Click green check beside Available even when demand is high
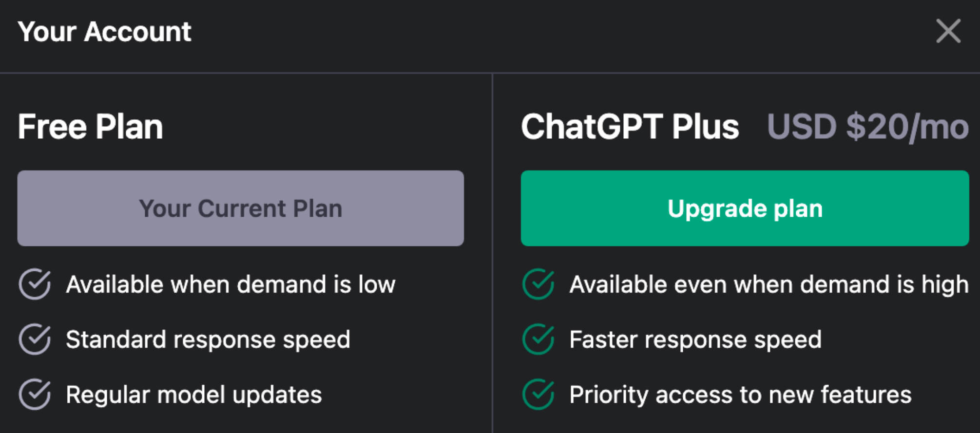 pyautogui.click(x=538, y=284)
